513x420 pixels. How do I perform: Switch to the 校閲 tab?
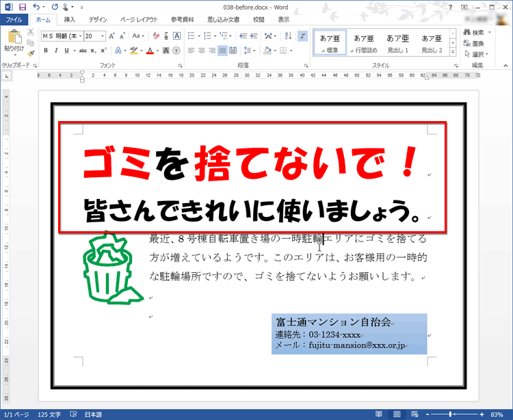tap(259, 20)
